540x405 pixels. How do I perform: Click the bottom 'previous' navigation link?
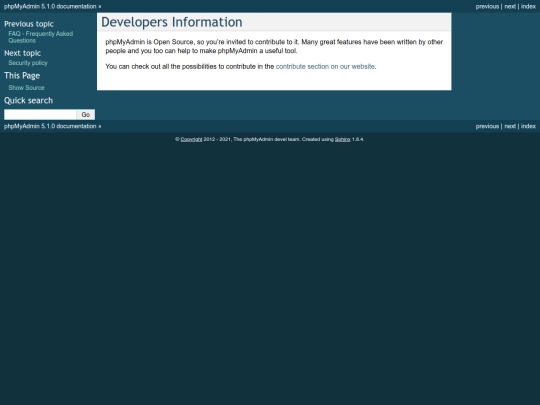tap(487, 126)
